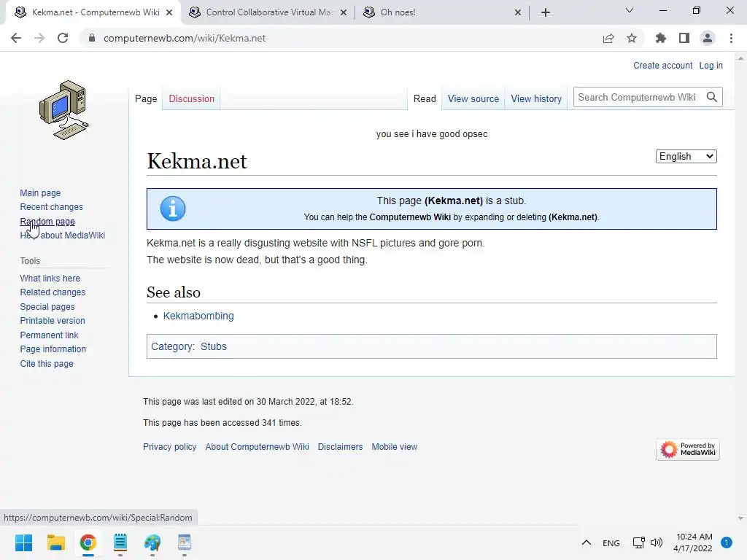The height and width of the screenshot is (560, 747).
Task: Open Related changes tool
Action: coord(53,292)
